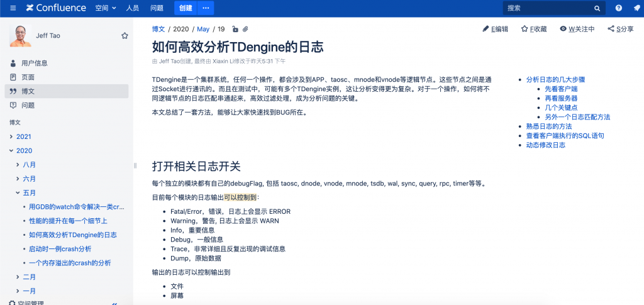Expand the 二月 tree node
This screenshot has height=305, width=644.
coord(18,277)
